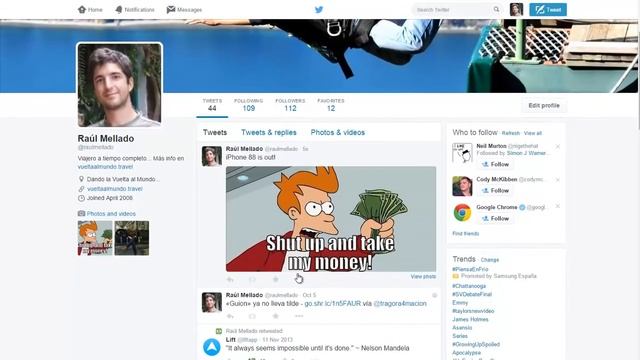
Task: Reply to the iPhone 88 tweet
Action: click(x=230, y=280)
